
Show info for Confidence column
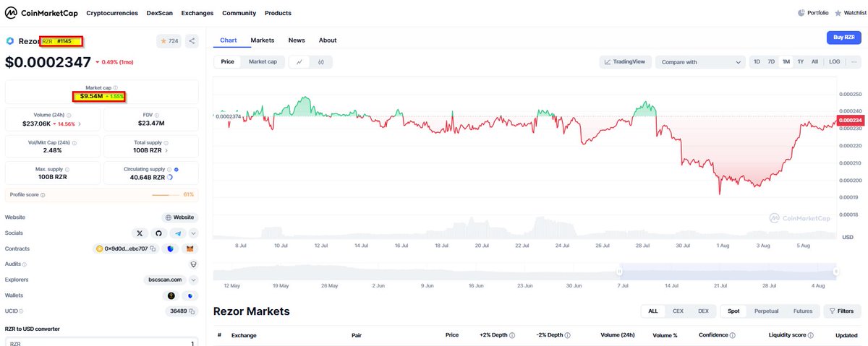tap(733, 336)
